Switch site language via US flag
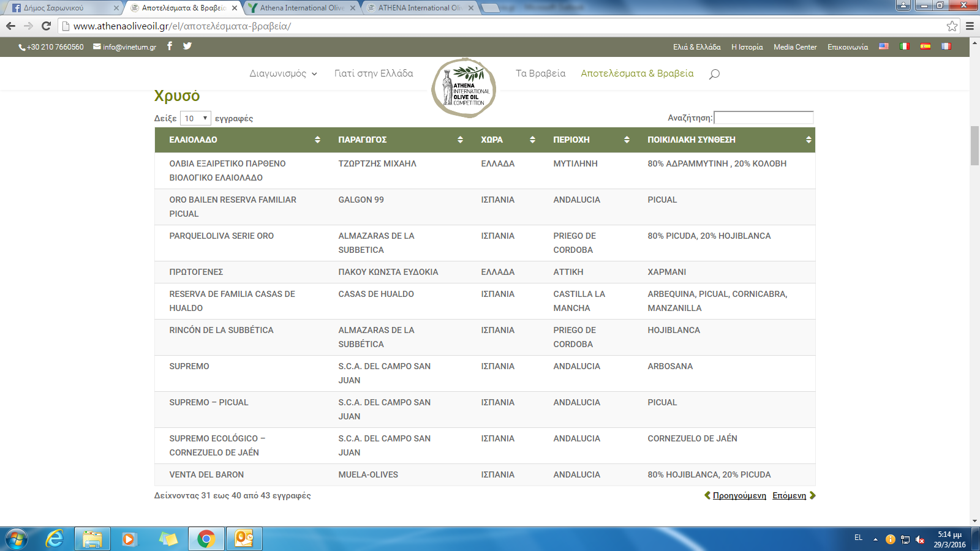Viewport: 980px width, 551px height. [884, 47]
